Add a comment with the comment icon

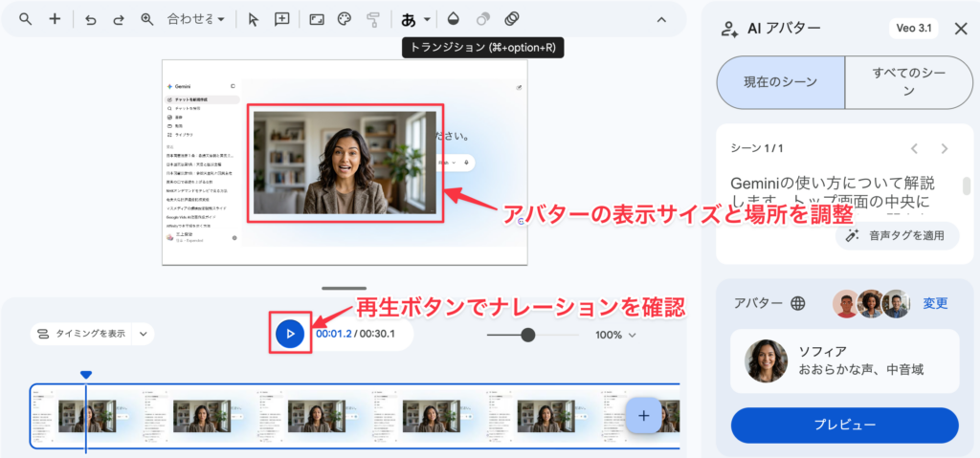(282, 19)
